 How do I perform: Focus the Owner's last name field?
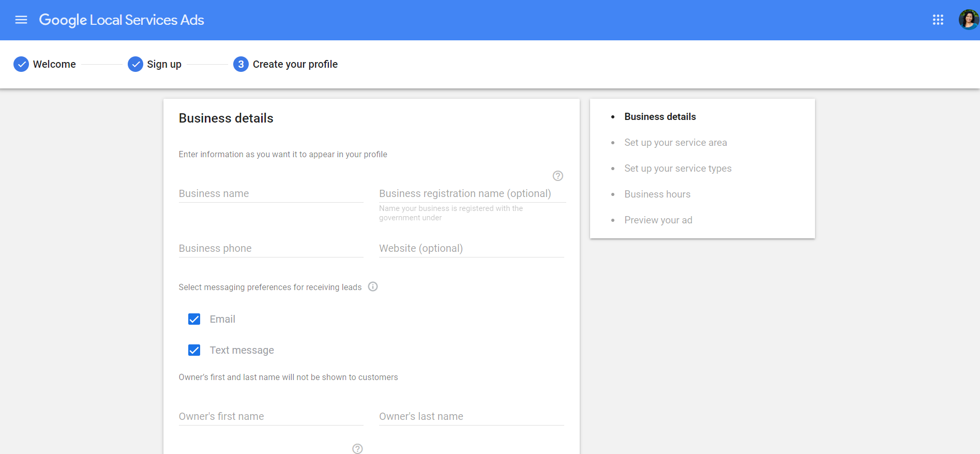(x=471, y=416)
